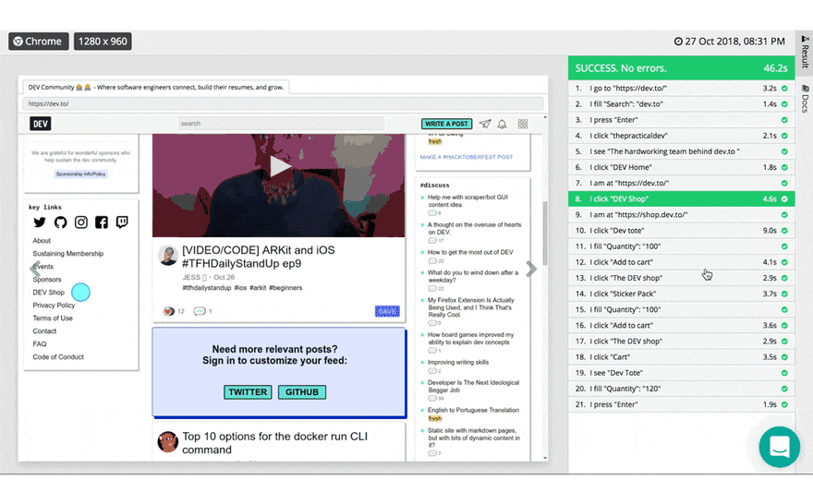
Task: Open the Facebook key link icon
Action: point(102,222)
